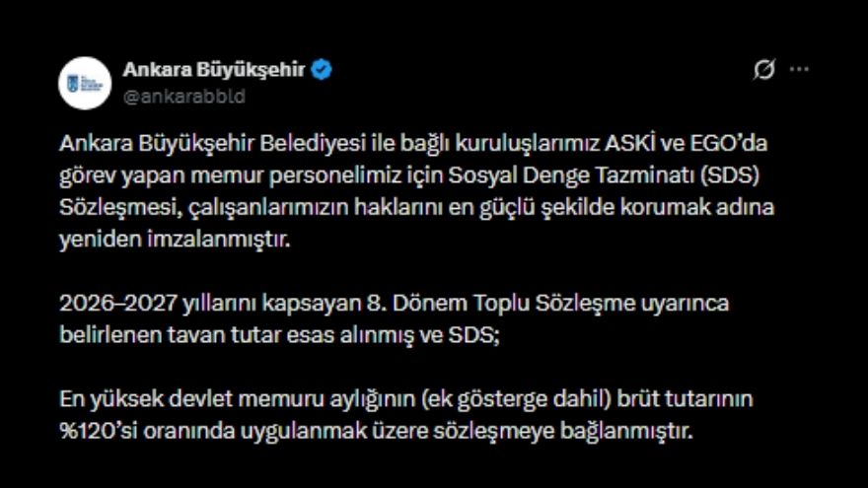This screenshot has height=488, width=868.
Task: Open the @ankarabbld handle link
Action: (183, 97)
